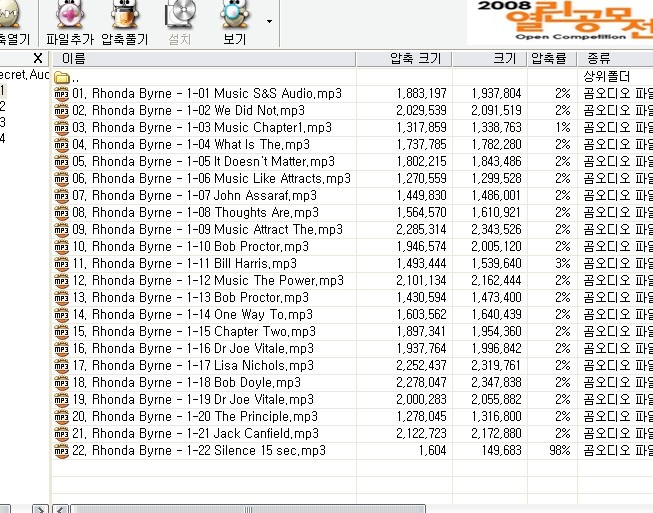Select file name '21. Rhonda Byrne - 1-21 Jack Canfield.mp3'
This screenshot has height=513, width=653.
coord(195,434)
